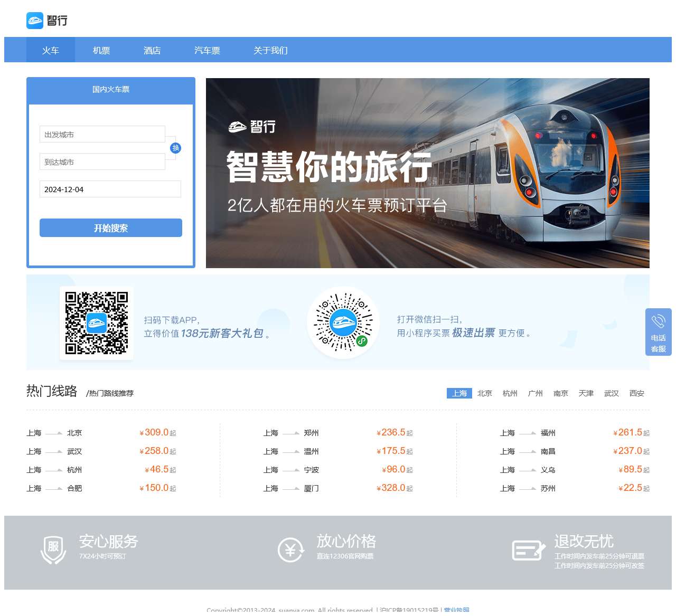Click the 出发城市 input field
Screen dimensions: 676x616
(102, 134)
